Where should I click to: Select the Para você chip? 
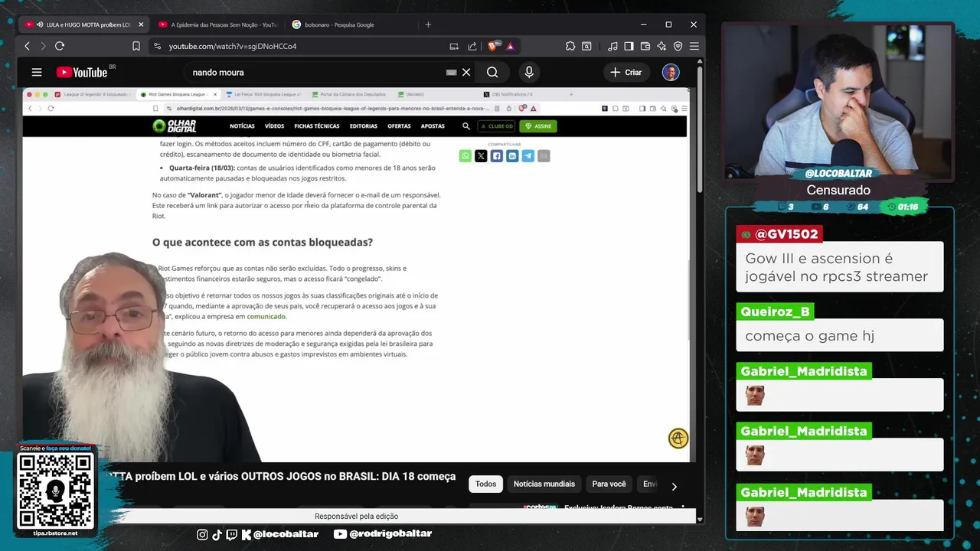pos(609,484)
